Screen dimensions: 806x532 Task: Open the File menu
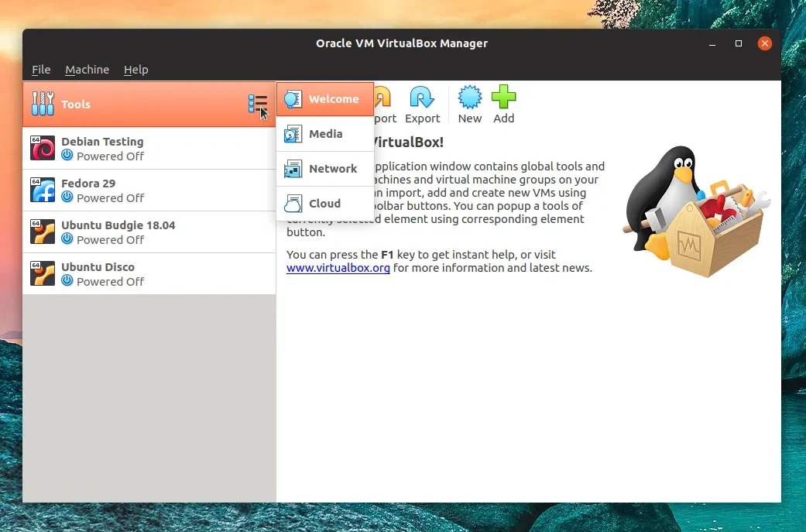(41, 70)
